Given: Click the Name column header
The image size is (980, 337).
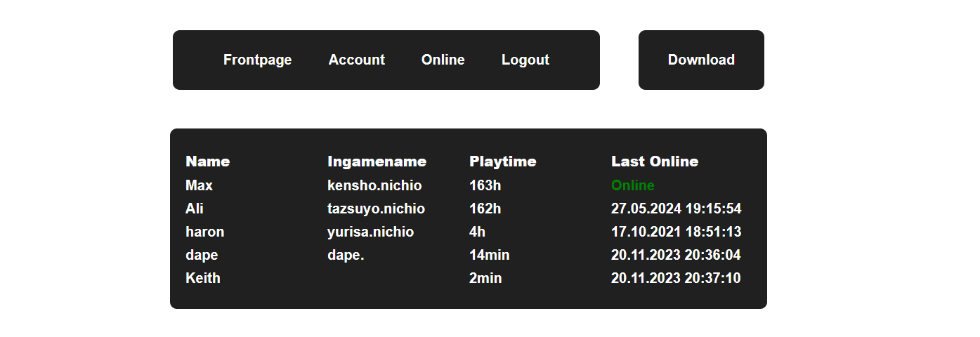Looking at the screenshot, I should (207, 161).
